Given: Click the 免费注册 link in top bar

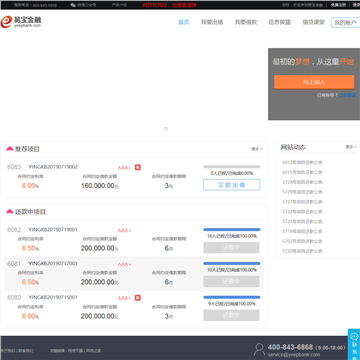Looking at the screenshot, I should (x=339, y=5).
